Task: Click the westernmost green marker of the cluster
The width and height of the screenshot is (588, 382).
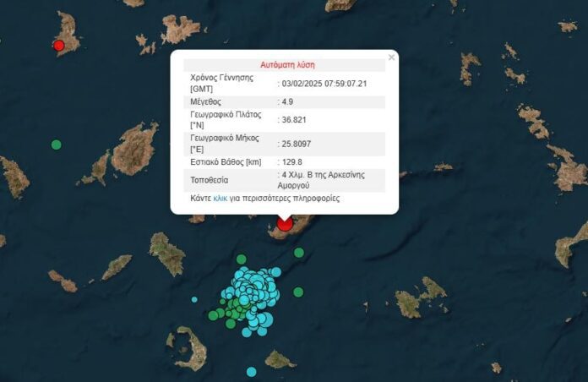Action: (213, 315)
